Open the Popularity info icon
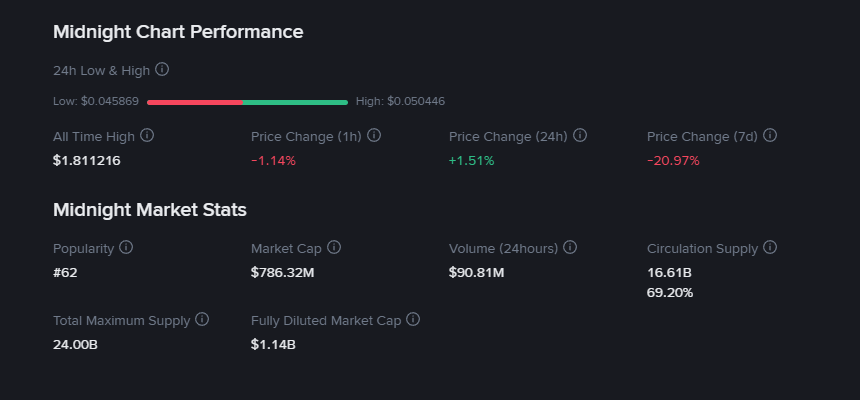 click(x=126, y=247)
